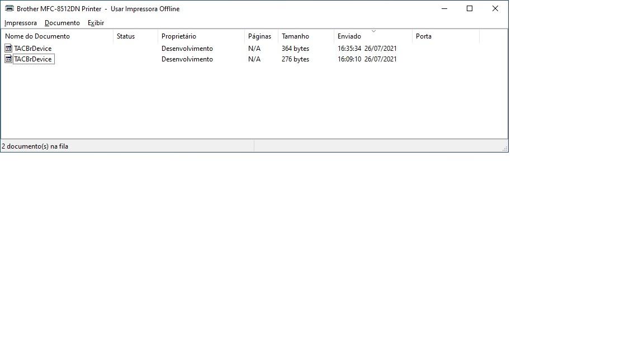
Task: Click the printer icon in title bar
Action: pos(9,8)
